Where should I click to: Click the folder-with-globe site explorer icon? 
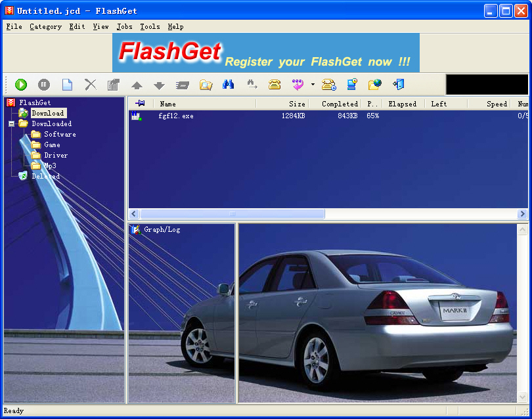(375, 84)
